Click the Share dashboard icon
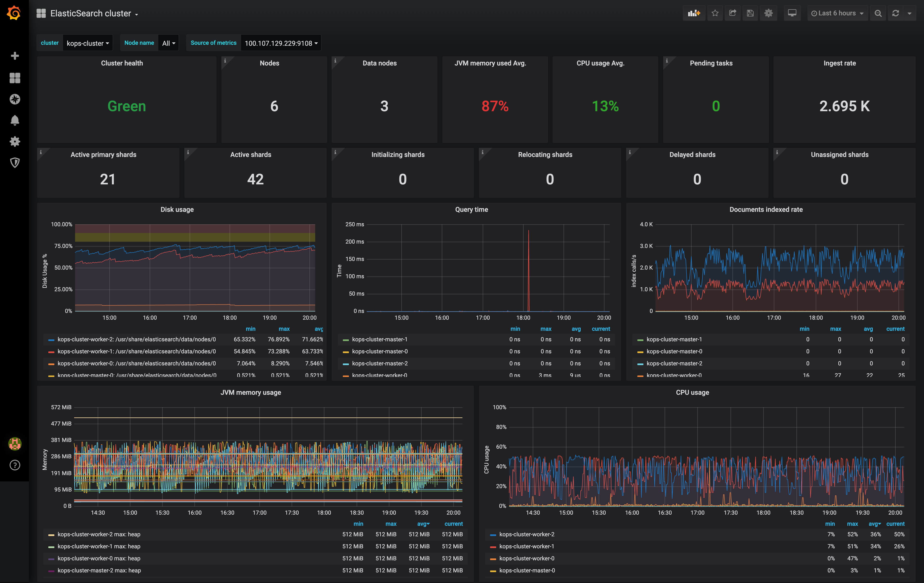924x583 pixels. 732,13
